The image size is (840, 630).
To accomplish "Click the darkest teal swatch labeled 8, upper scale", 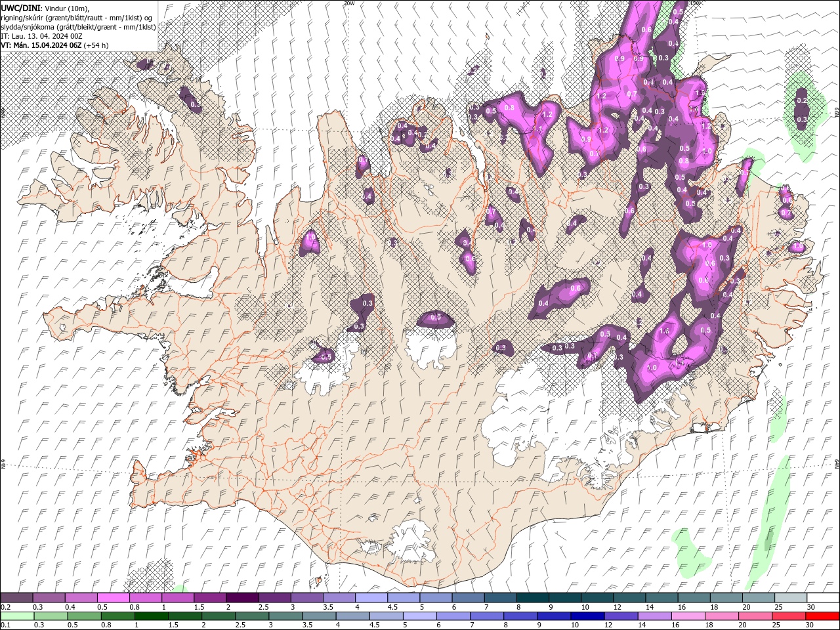I will pyautogui.click(x=532, y=598).
